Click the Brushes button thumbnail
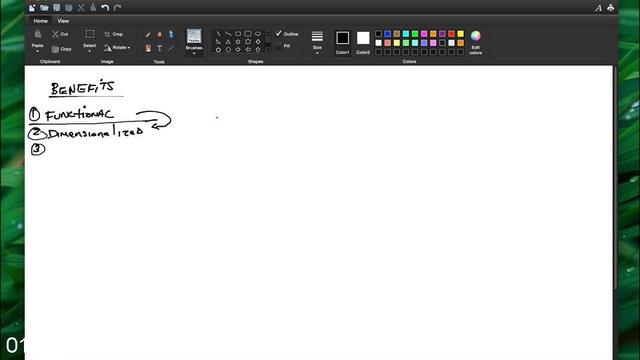 tap(194, 36)
